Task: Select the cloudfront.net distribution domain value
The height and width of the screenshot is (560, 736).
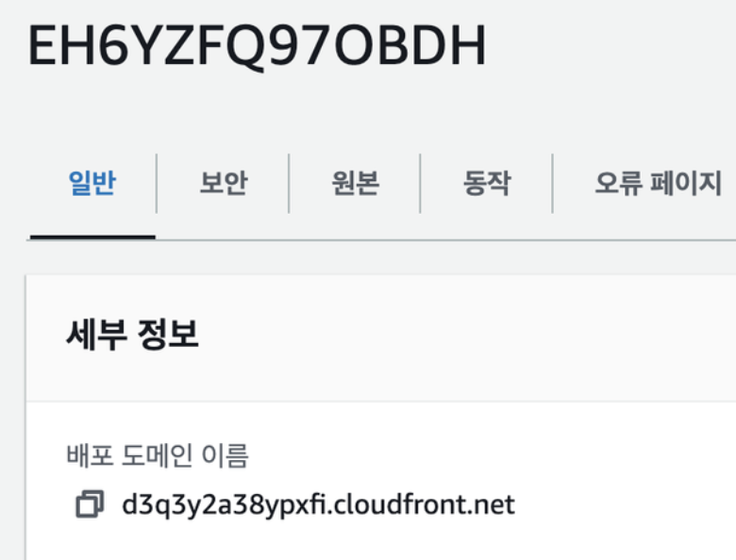Action: click(x=318, y=505)
